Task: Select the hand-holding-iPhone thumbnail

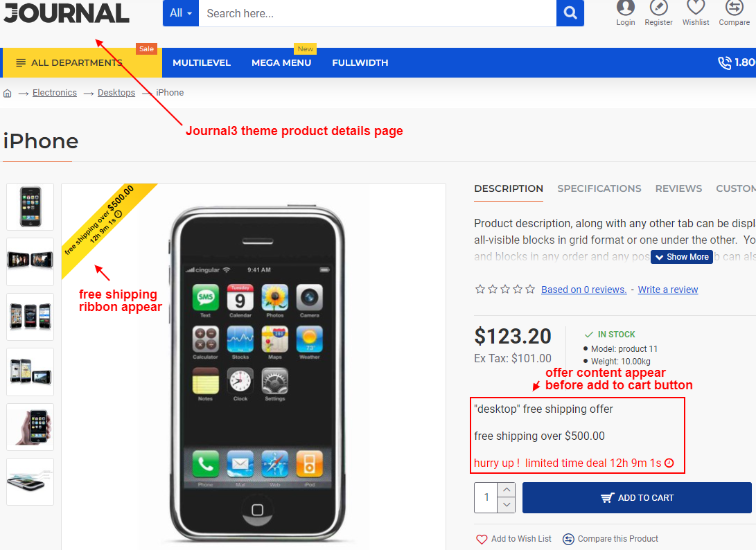Action: click(x=30, y=427)
